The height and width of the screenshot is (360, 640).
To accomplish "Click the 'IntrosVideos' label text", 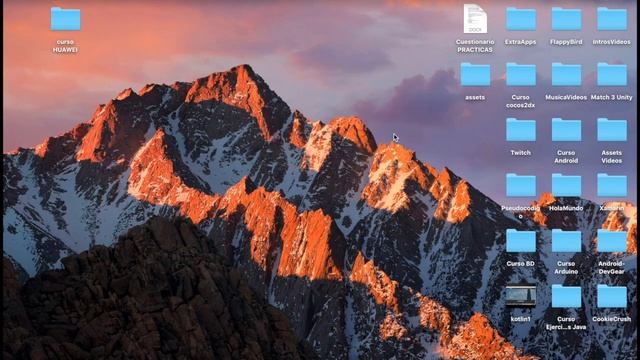I will 612,42.
